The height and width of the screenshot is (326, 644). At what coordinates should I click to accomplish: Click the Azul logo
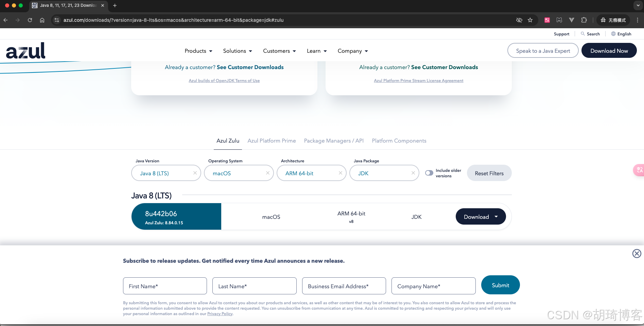[26, 51]
